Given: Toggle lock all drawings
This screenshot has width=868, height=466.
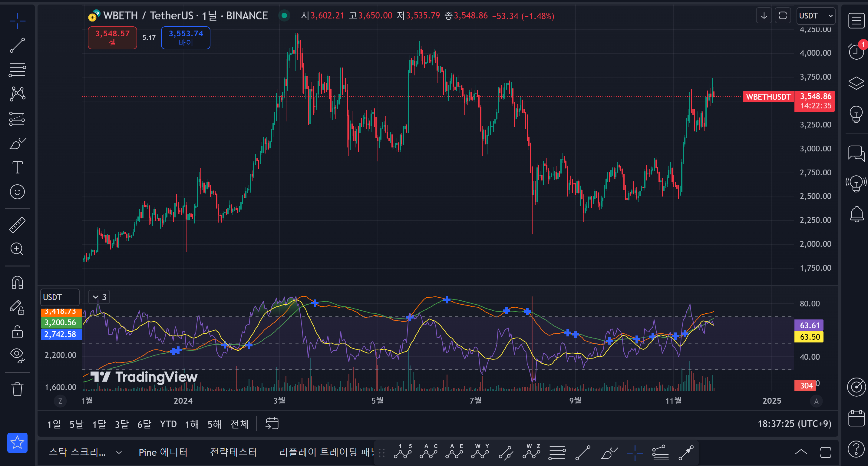Looking at the screenshot, I should click(17, 332).
